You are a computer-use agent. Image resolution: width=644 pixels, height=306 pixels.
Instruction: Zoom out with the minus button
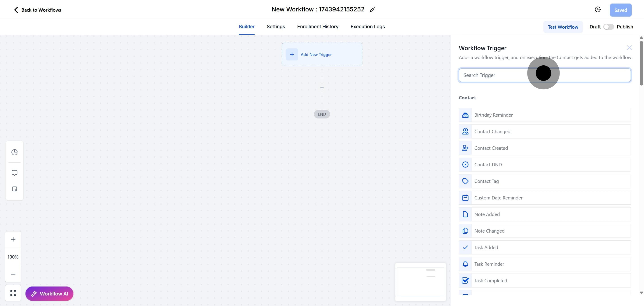click(13, 274)
